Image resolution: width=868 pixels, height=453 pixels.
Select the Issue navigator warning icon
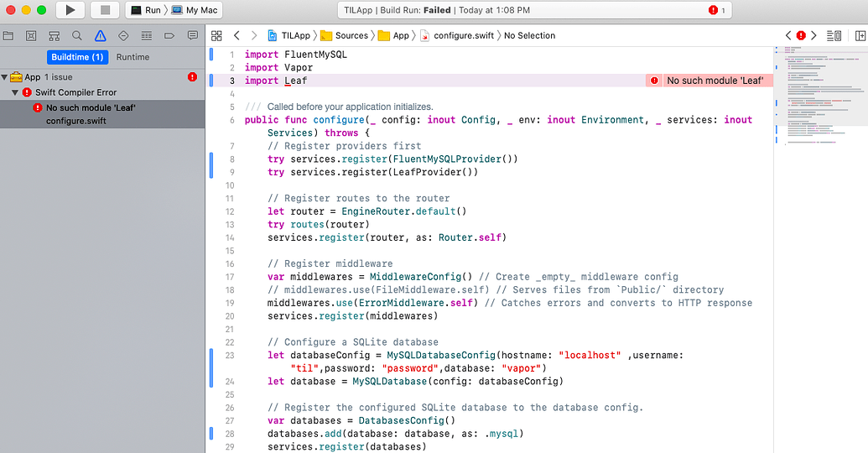pyautogui.click(x=100, y=36)
